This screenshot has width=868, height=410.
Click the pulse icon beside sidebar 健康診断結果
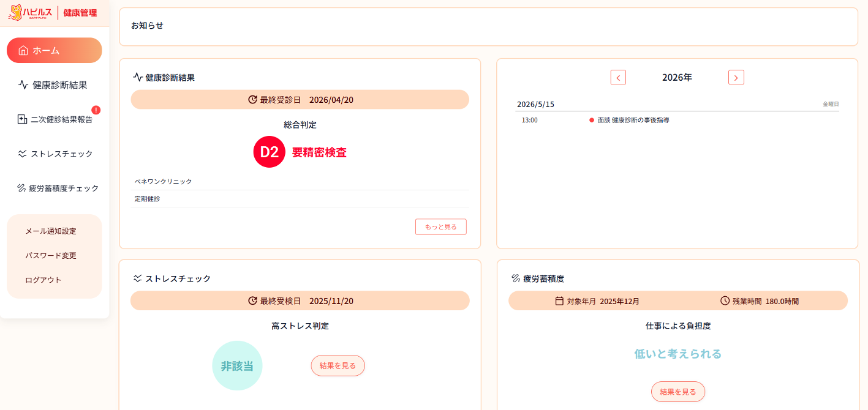(x=23, y=85)
